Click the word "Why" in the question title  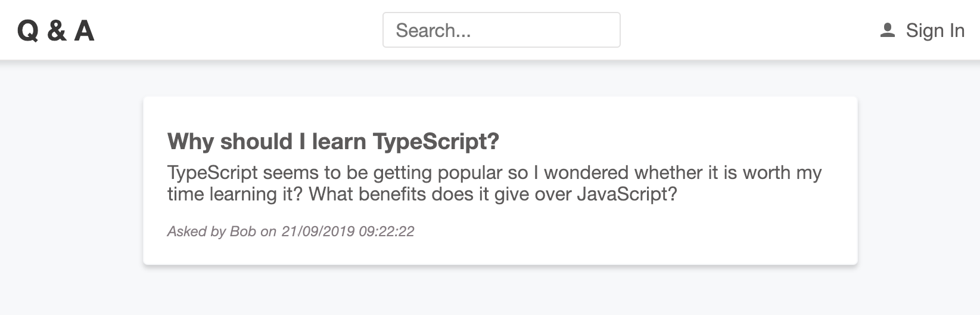click(x=191, y=141)
